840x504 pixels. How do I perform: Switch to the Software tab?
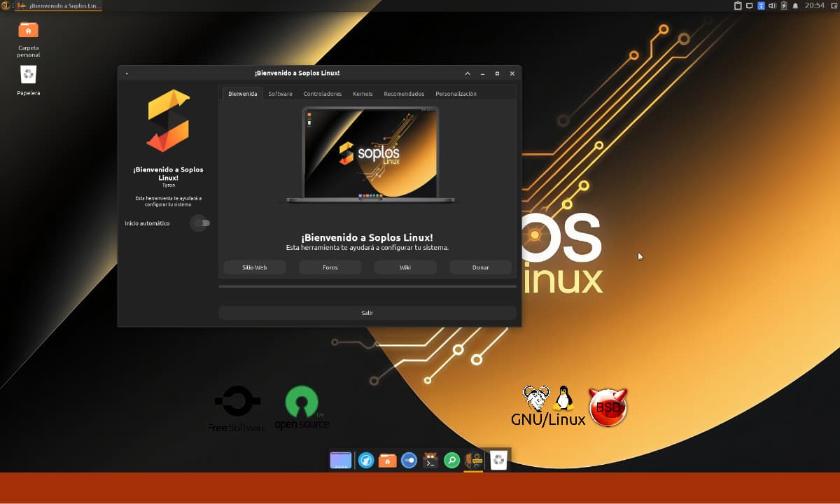point(280,94)
